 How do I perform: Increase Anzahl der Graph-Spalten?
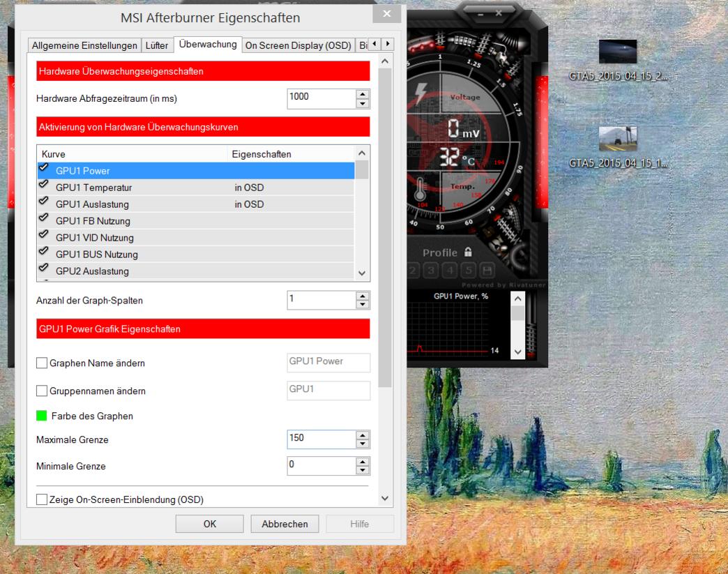tap(363, 295)
